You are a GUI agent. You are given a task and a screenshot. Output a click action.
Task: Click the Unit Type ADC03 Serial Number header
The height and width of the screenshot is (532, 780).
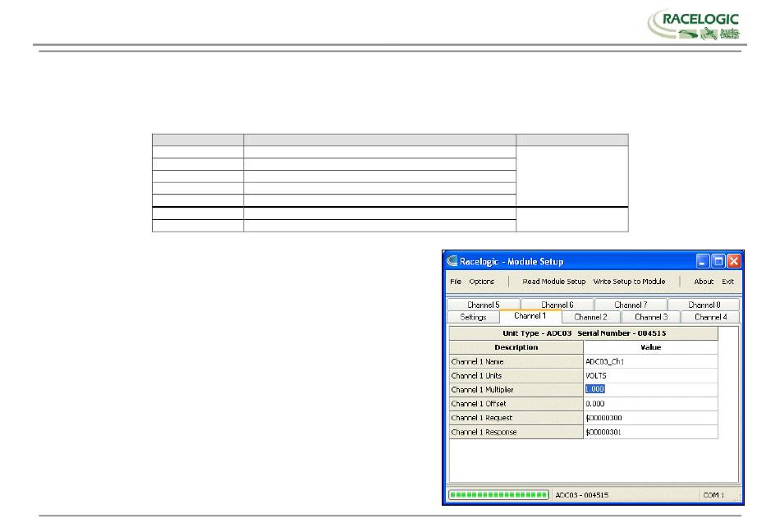[584, 333]
